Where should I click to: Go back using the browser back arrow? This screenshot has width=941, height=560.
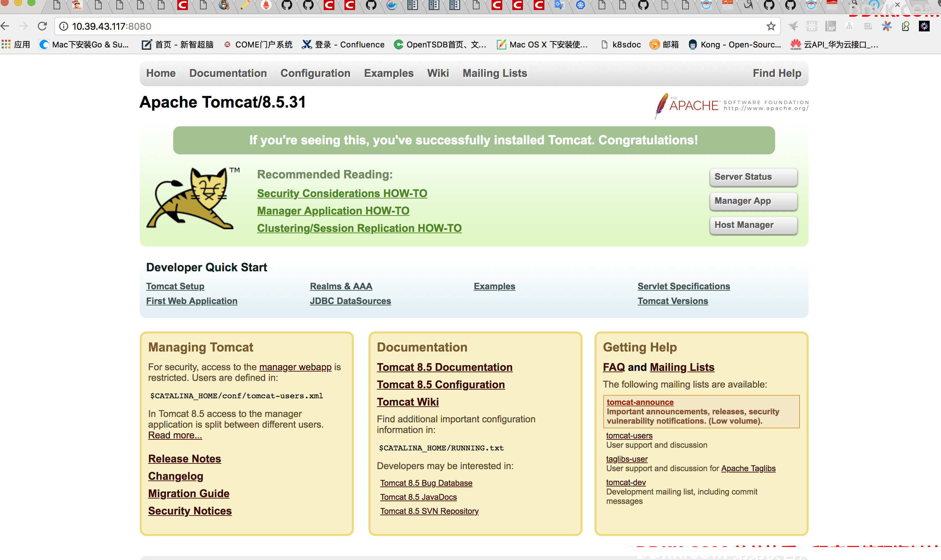pos(5,26)
